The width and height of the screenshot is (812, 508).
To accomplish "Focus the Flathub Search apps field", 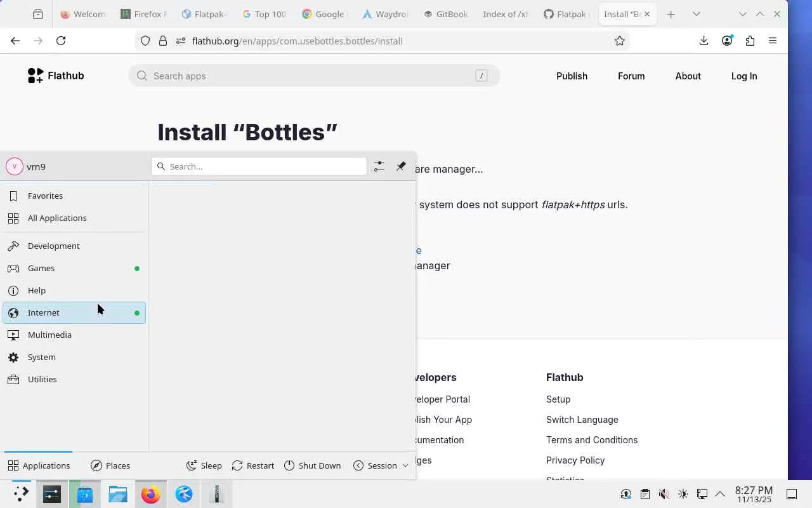I will pyautogui.click(x=314, y=76).
